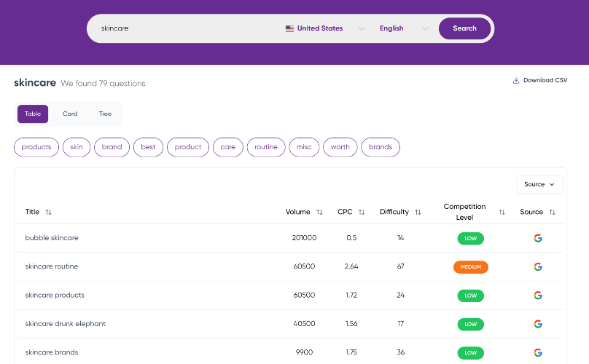Click the Download CSV icon
This screenshot has height=364, width=589.
(516, 80)
